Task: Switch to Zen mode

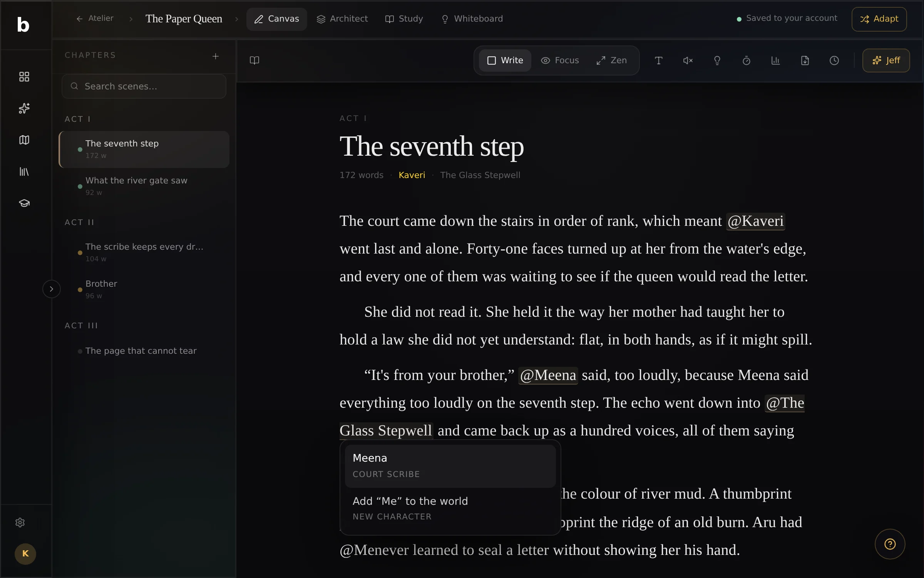Action: coord(611,60)
